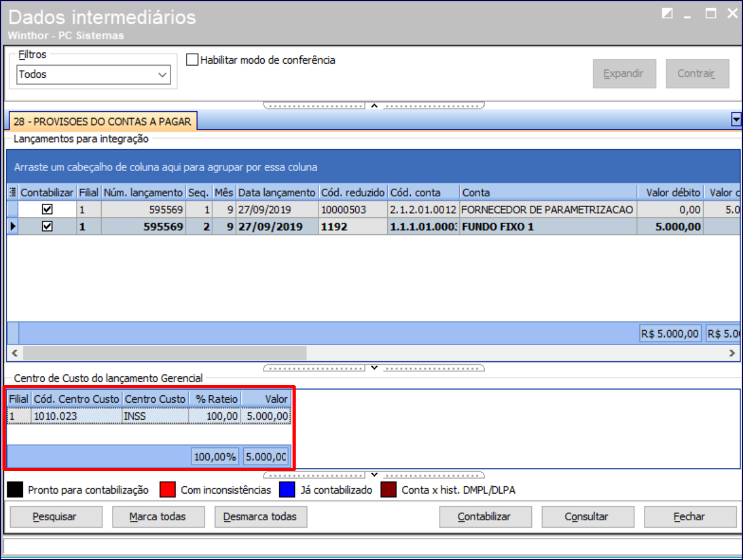
Task: Click the 100,00% rateio total footer
Action: [x=215, y=456]
